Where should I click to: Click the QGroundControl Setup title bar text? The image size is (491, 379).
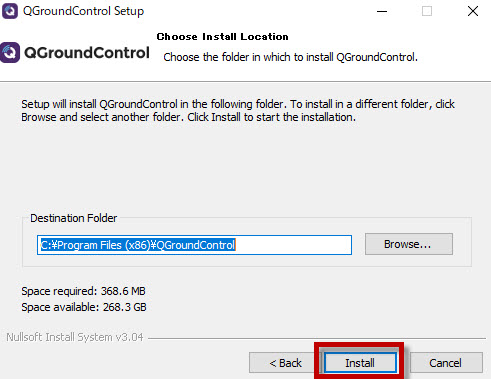pyautogui.click(x=83, y=11)
